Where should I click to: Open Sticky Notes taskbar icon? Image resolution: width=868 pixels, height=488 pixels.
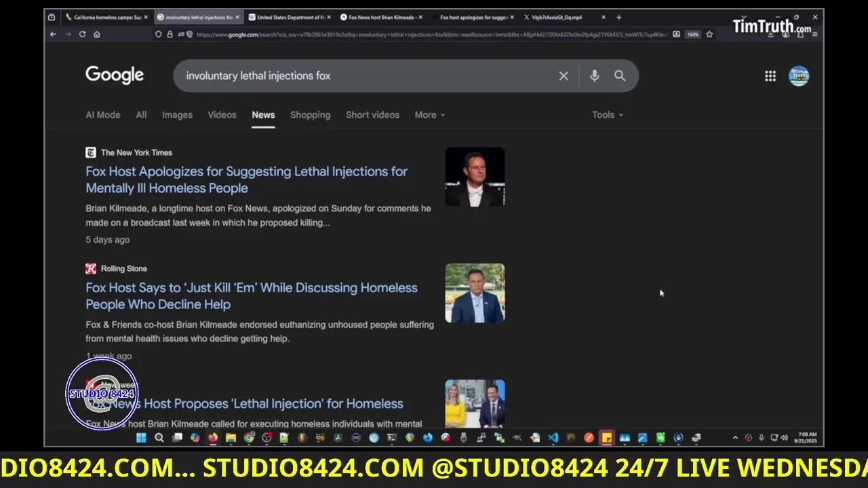(x=606, y=438)
